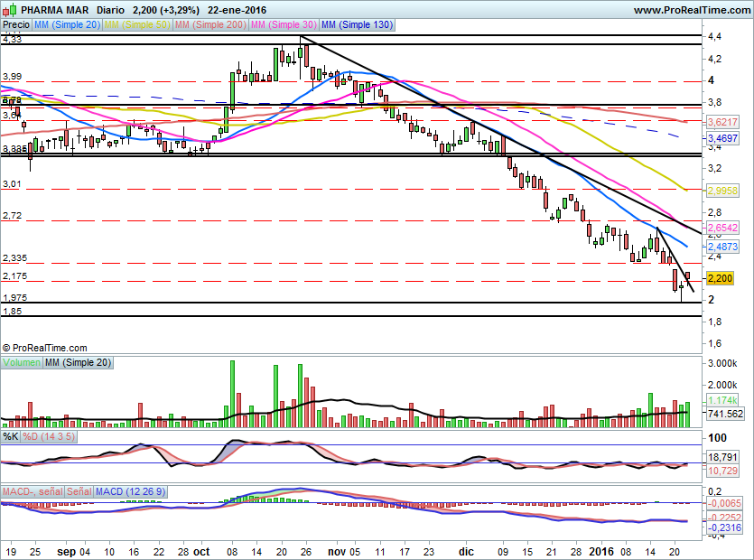The height and width of the screenshot is (560, 754).
Task: Select the %D (14 3 5) label
Action: [49, 436]
